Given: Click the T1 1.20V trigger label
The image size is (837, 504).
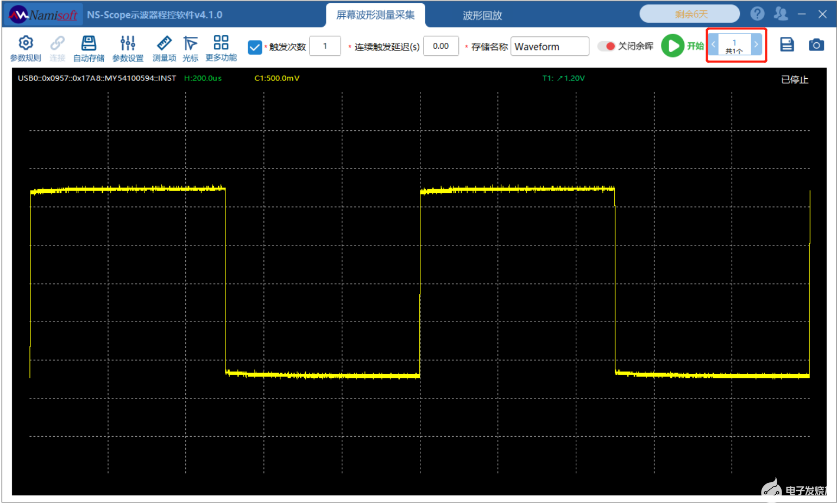Looking at the screenshot, I should pos(563,78).
